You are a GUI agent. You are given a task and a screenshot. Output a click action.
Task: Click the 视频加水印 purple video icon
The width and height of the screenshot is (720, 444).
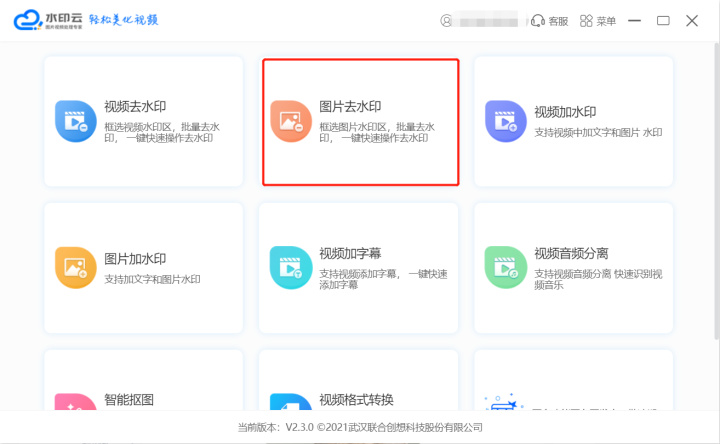click(506, 121)
